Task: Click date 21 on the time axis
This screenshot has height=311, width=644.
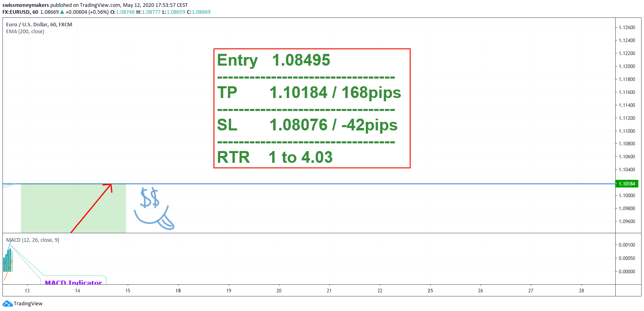Action: (329, 291)
